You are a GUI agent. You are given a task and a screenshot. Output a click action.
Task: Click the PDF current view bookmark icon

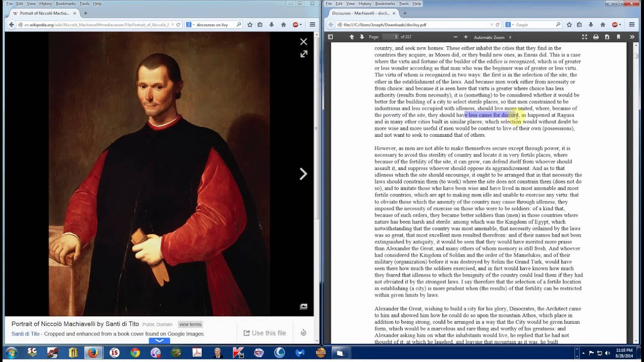point(618,37)
